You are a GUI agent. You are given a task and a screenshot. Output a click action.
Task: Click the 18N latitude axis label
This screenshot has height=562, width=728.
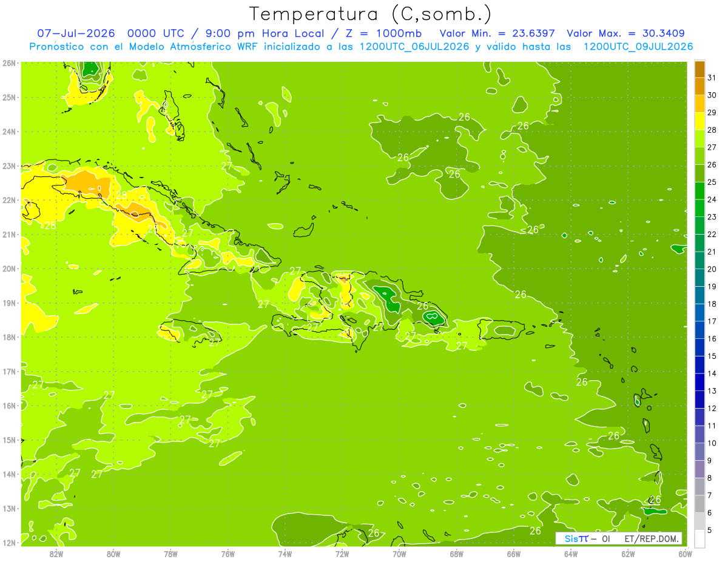point(8,337)
